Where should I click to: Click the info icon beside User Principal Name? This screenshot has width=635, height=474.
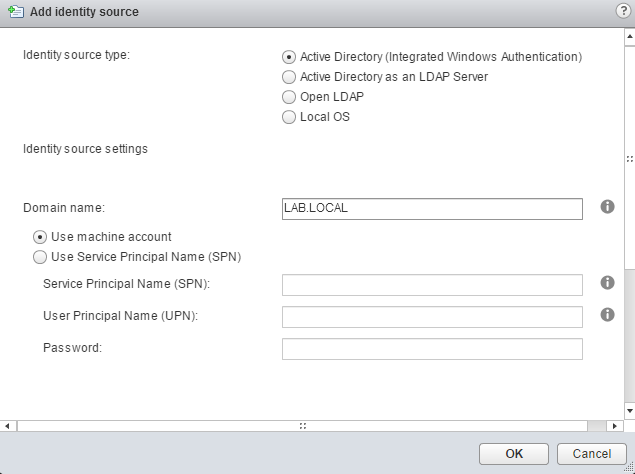pyautogui.click(x=607, y=314)
